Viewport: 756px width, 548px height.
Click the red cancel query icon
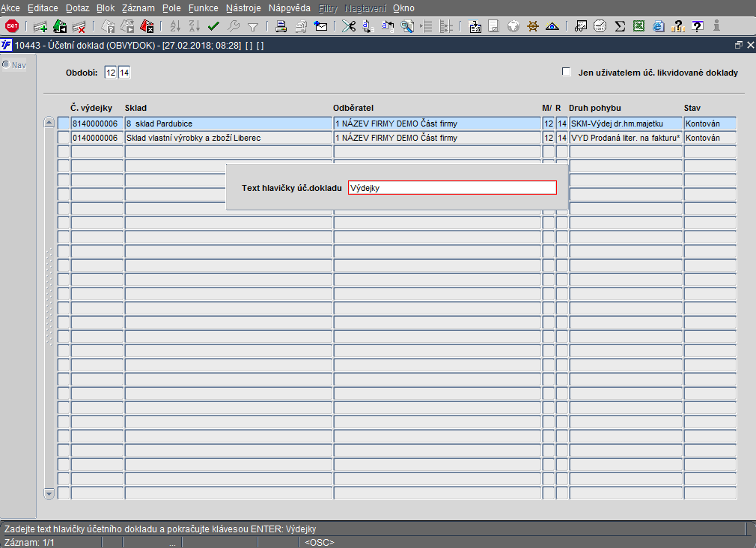(147, 26)
